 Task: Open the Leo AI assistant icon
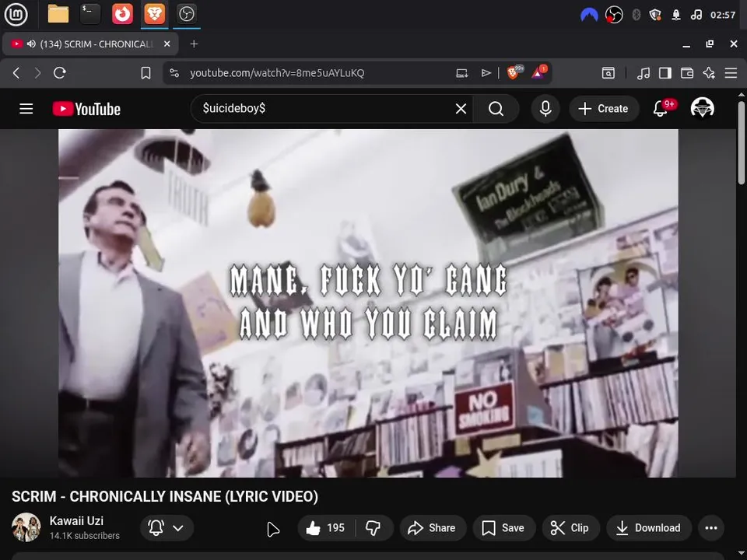(709, 73)
